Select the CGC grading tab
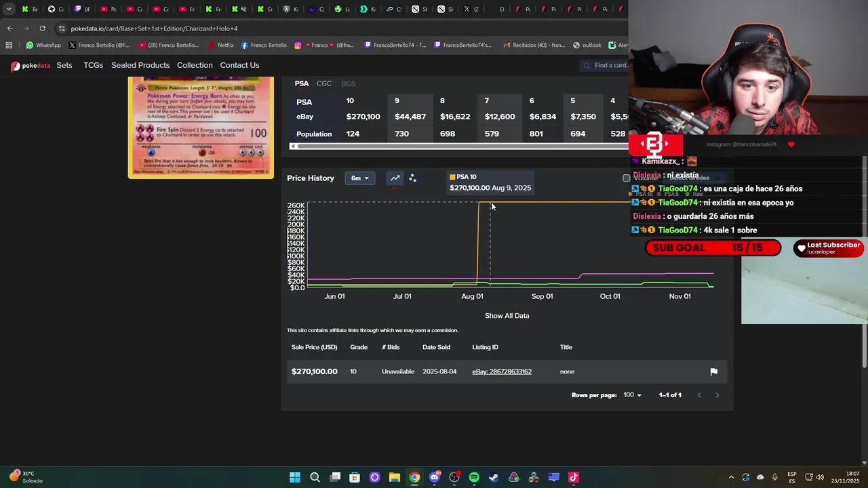The width and height of the screenshot is (868, 488). [x=324, y=83]
